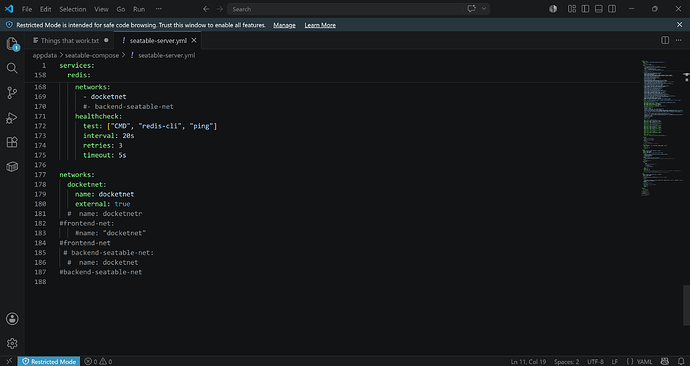Image resolution: width=690 pixels, height=366 pixels.
Task: Click '#backend-seatable-net' on line 187
Action: 101,272
